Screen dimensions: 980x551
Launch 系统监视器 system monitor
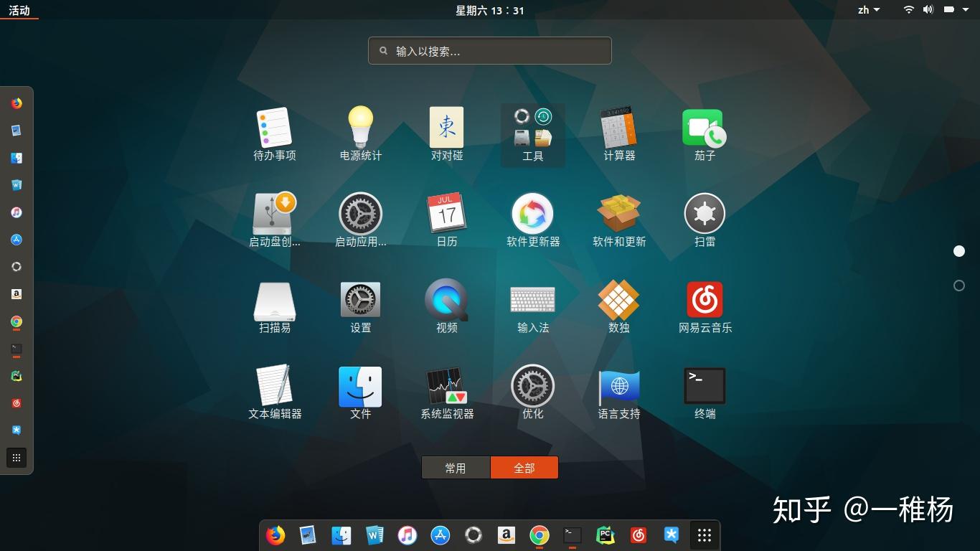(x=447, y=392)
